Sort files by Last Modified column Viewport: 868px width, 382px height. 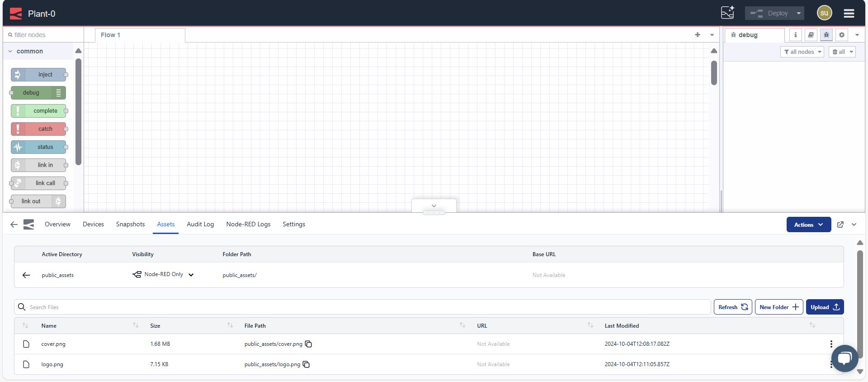pos(811,325)
